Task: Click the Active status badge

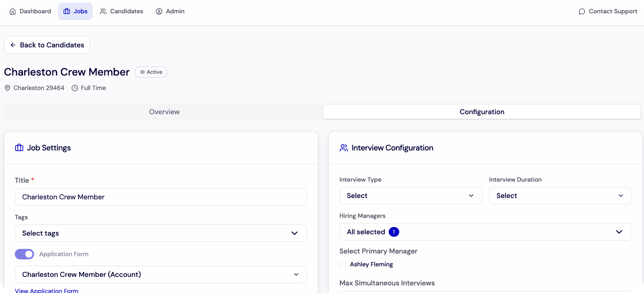Action: point(151,72)
